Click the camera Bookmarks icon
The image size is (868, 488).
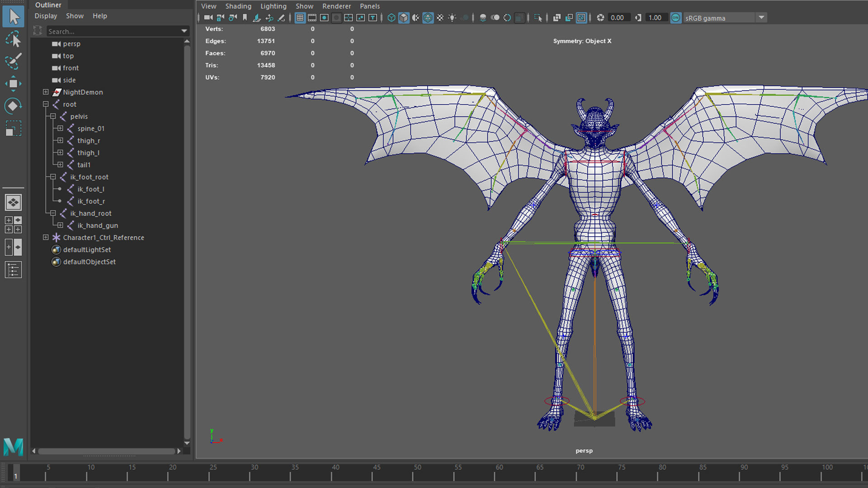(x=245, y=18)
